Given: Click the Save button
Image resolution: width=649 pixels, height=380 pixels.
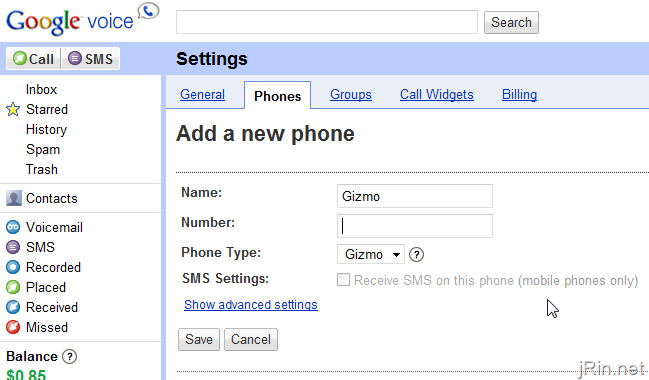Looking at the screenshot, I should coord(199,339).
